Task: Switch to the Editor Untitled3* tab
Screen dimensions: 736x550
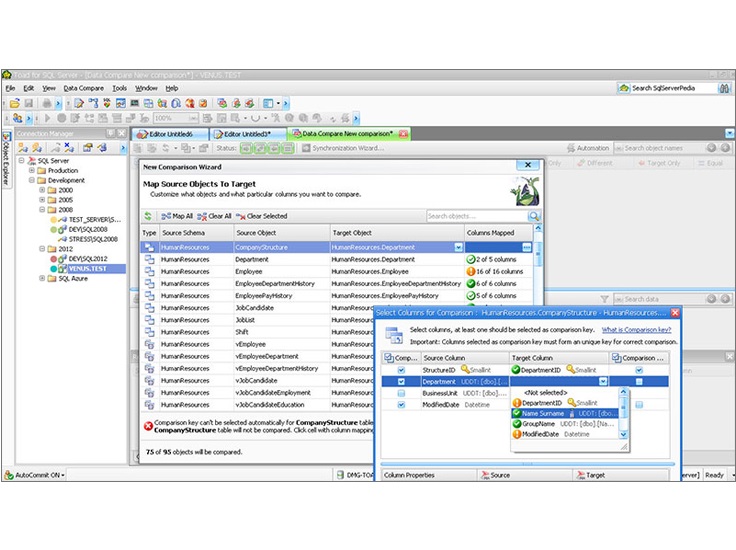Action: (x=247, y=134)
